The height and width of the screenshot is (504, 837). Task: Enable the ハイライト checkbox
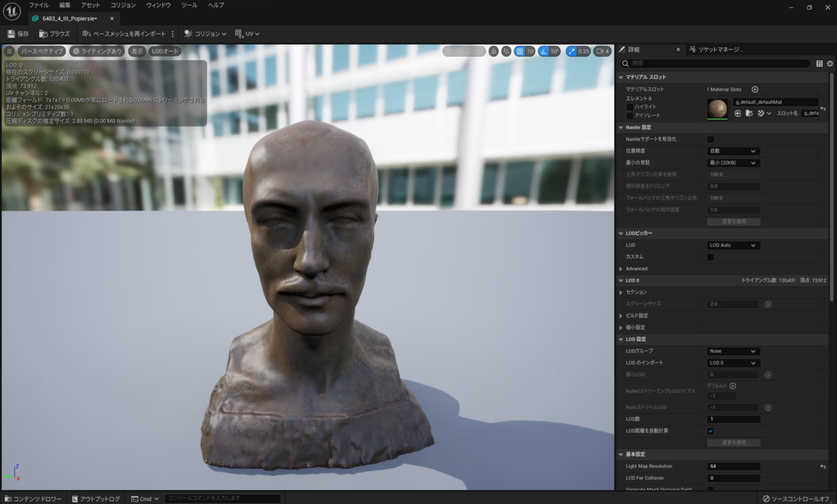(x=630, y=107)
